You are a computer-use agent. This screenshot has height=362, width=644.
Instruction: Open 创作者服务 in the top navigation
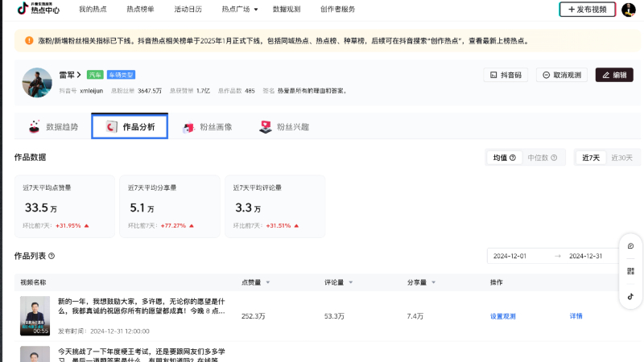(x=337, y=9)
